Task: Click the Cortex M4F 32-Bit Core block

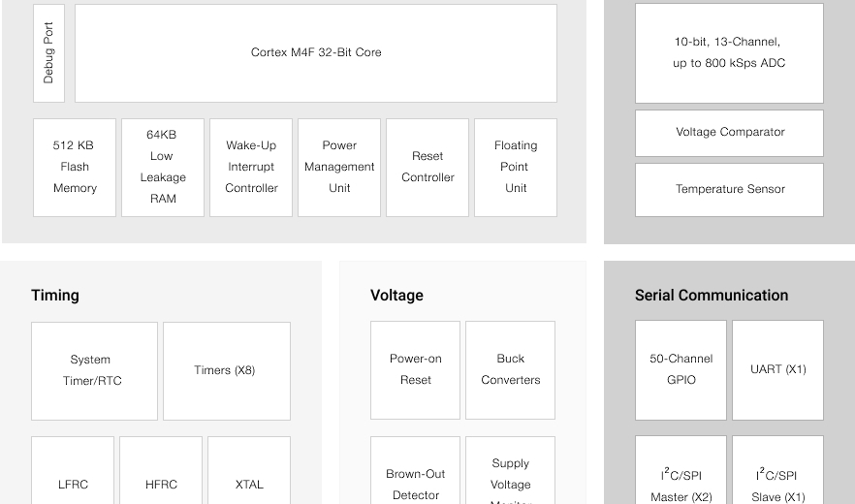Action: pos(316,53)
